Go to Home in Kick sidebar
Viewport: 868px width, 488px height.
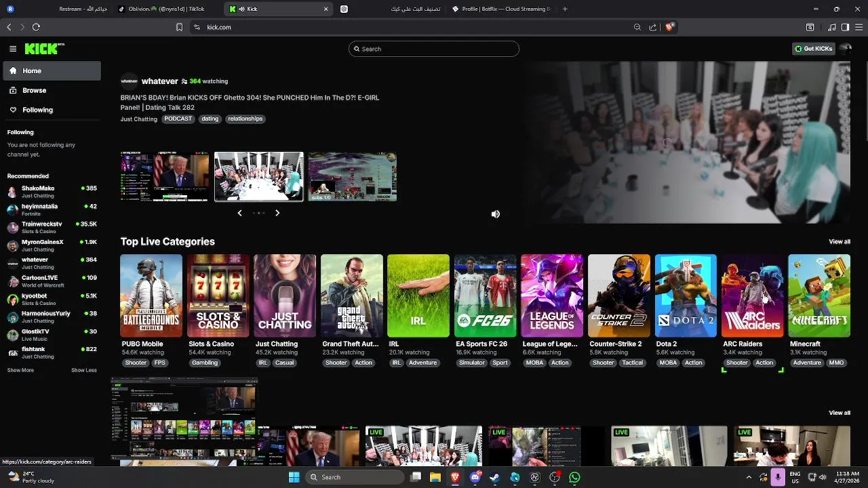point(52,70)
